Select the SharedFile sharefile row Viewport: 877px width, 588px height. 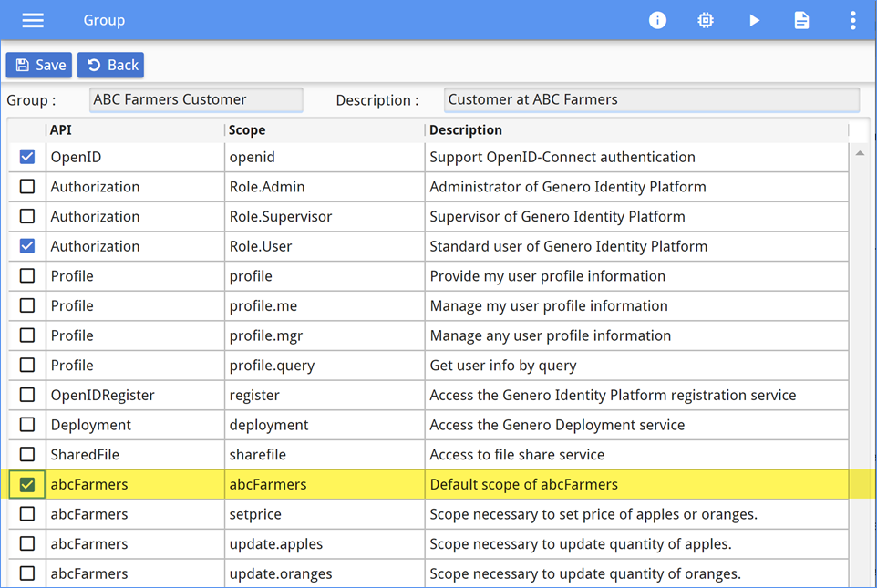(x=319, y=455)
